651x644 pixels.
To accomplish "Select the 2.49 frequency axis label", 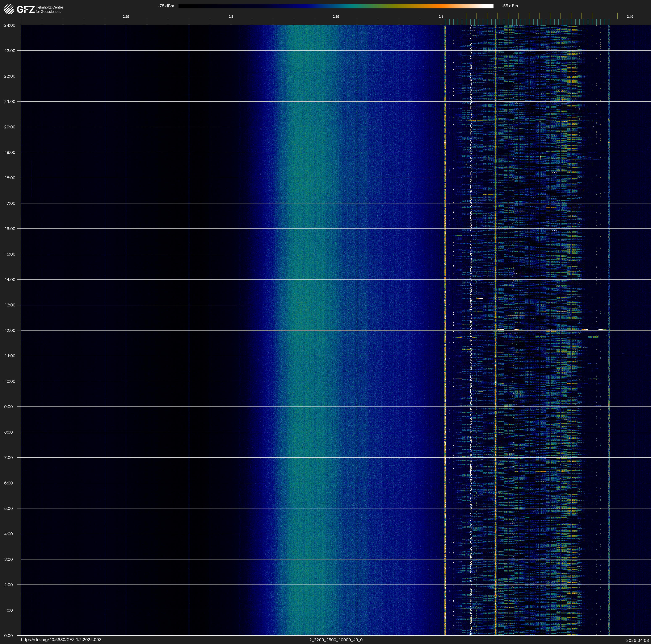I will point(629,17).
